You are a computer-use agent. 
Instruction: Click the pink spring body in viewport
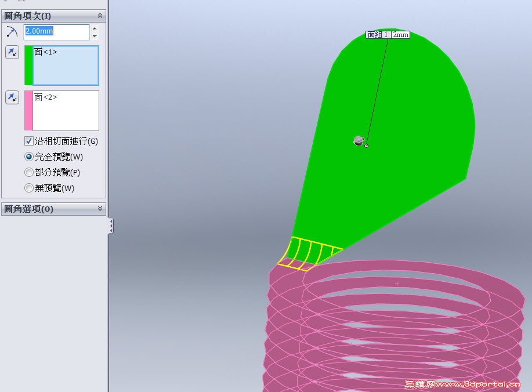tap(393, 325)
